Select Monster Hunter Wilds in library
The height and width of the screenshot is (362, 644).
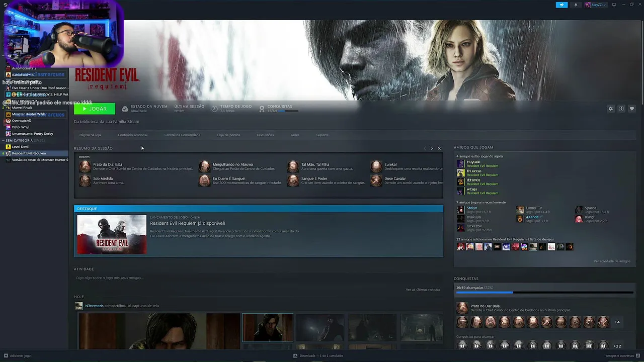click(x=29, y=114)
